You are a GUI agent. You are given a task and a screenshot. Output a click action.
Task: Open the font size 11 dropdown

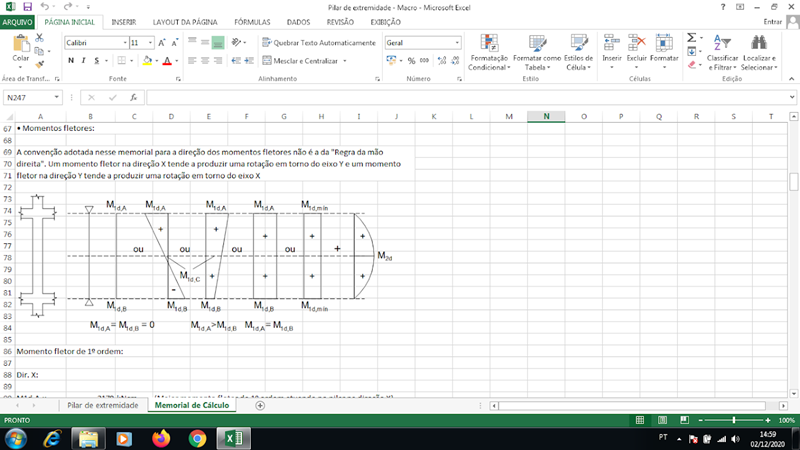click(x=151, y=43)
